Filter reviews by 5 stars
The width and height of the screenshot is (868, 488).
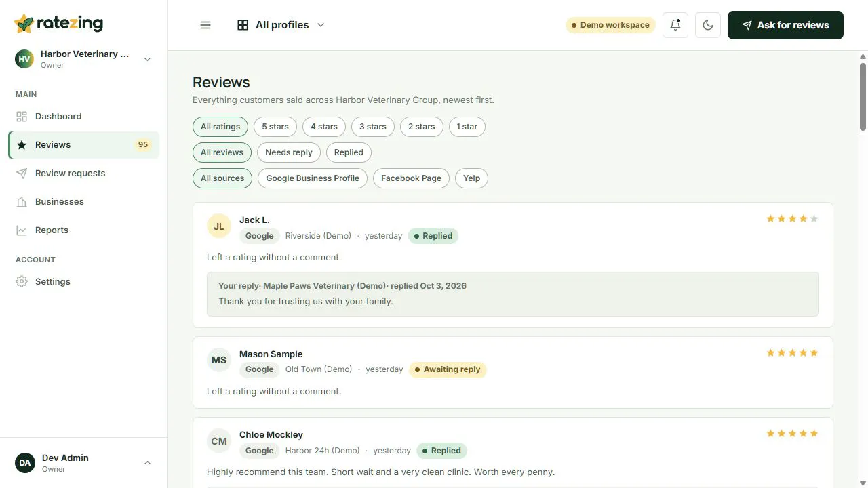point(275,127)
